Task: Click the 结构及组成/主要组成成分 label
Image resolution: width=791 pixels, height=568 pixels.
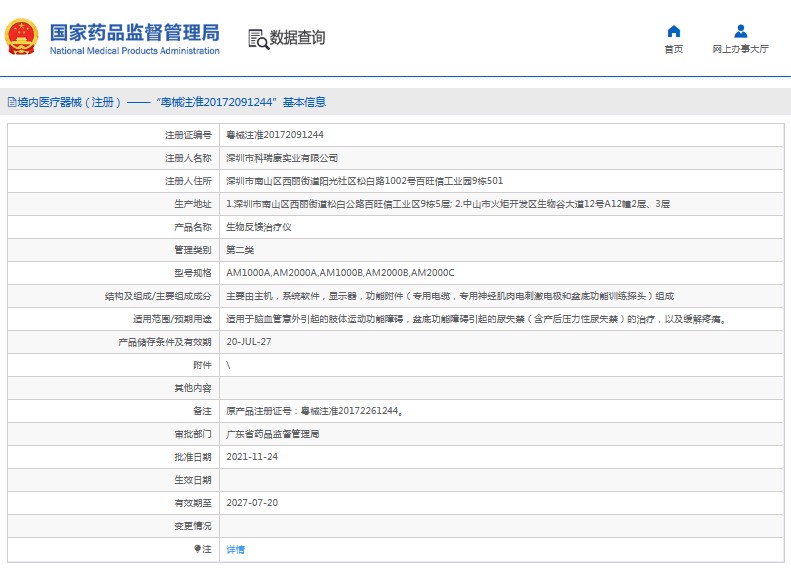Action: 158,296
